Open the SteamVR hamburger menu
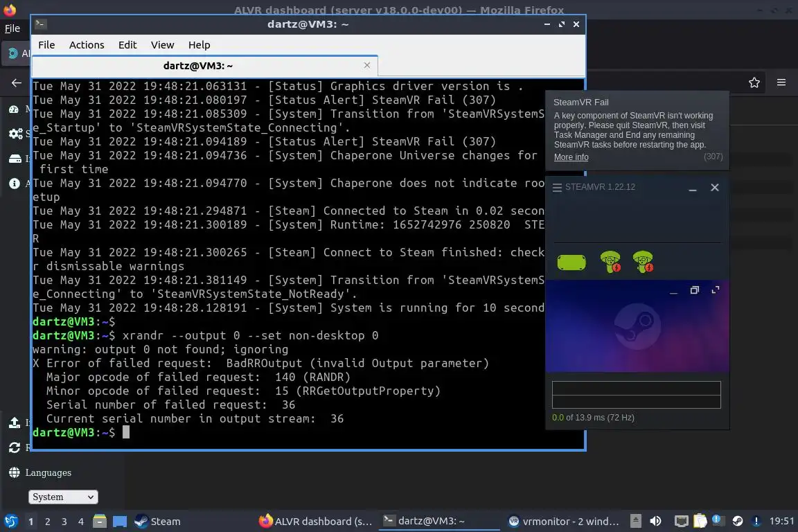Screen dimensions: 798x532 pos(557,187)
